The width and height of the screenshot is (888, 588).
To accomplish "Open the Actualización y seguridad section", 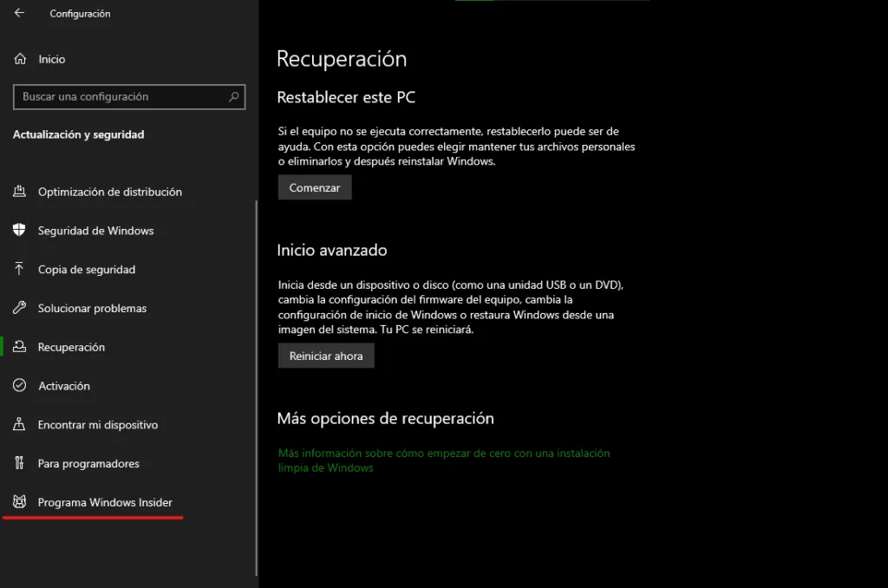I will coord(75,134).
